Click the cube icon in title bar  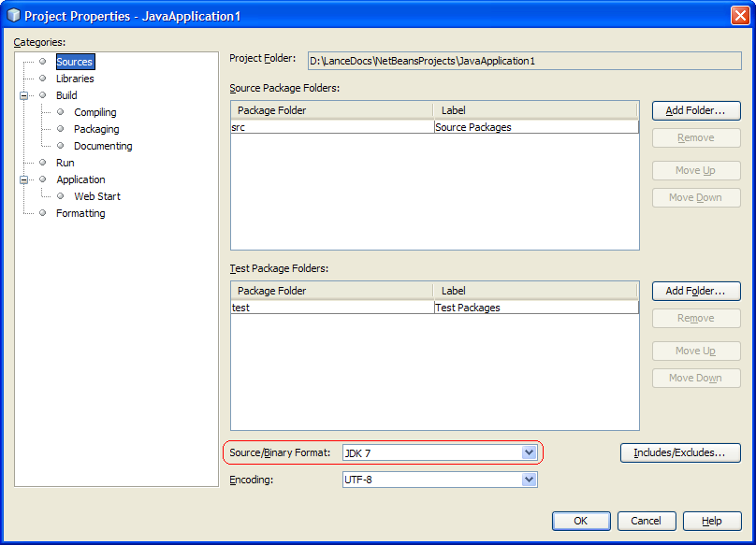coord(13,15)
